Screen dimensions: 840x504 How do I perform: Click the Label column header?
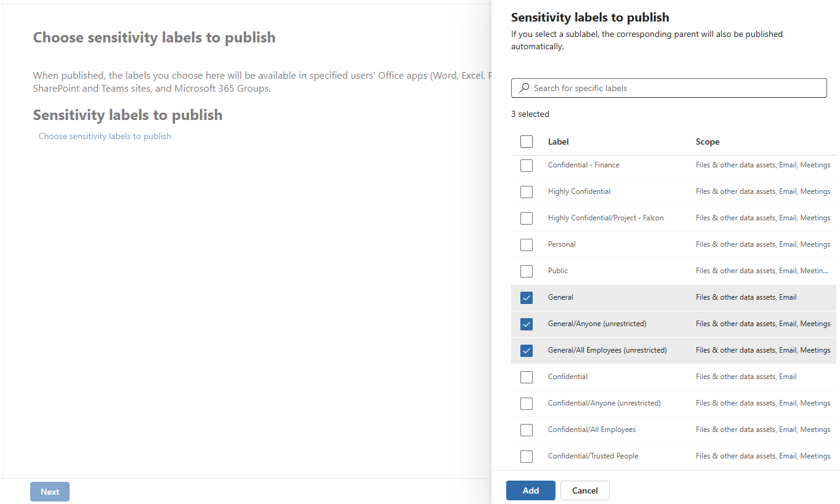pyautogui.click(x=559, y=142)
